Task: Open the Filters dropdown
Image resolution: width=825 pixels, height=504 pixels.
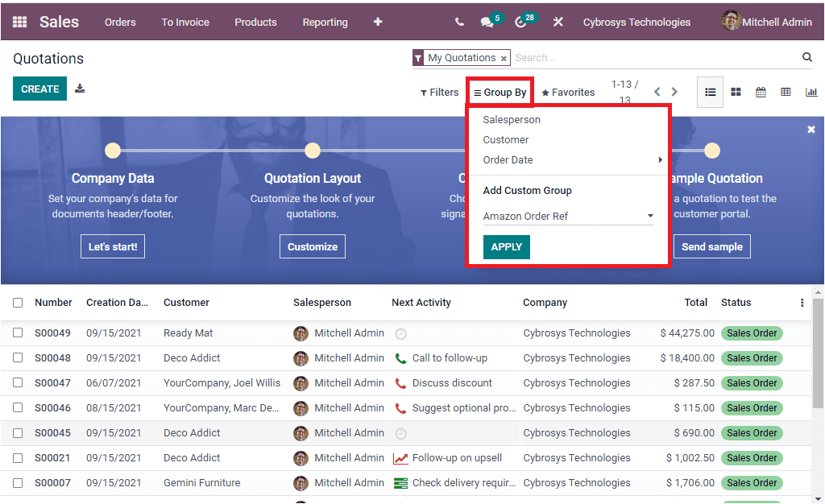Action: (x=439, y=92)
